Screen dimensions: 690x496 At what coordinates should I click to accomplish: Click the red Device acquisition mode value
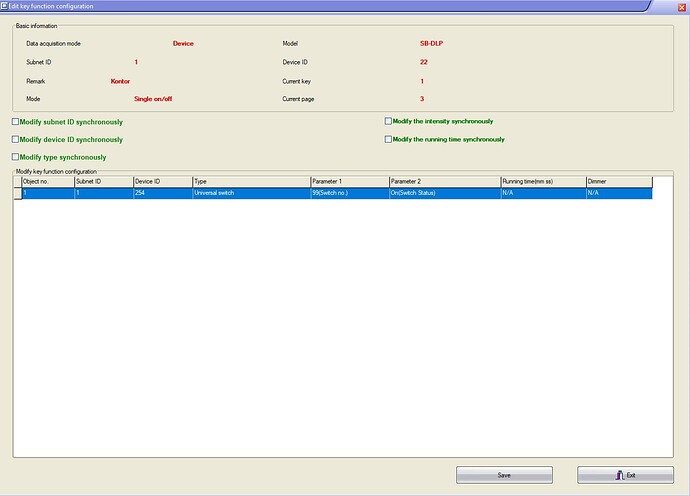[183, 44]
